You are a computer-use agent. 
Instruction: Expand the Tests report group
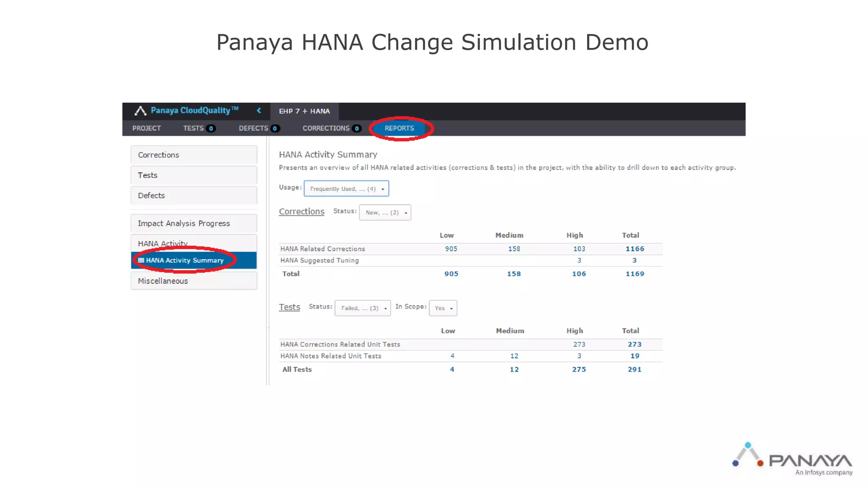(194, 175)
